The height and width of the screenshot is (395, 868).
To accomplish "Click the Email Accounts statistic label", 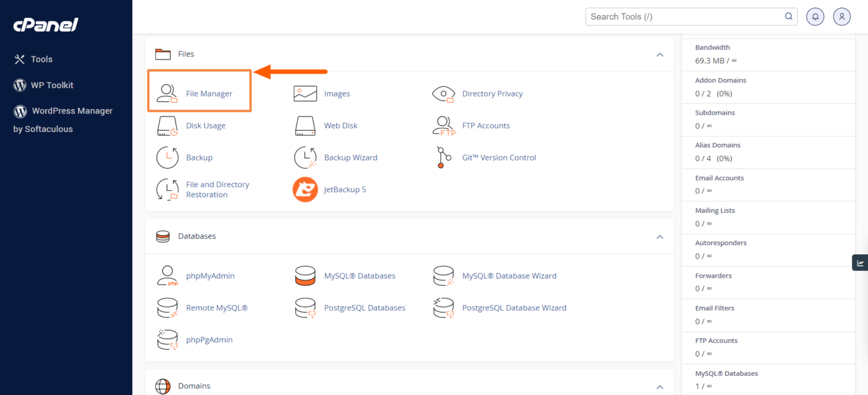I will [719, 178].
